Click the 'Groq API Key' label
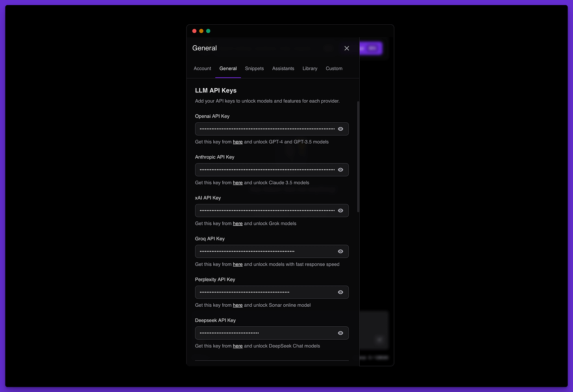This screenshot has height=392, width=573. 210,239
